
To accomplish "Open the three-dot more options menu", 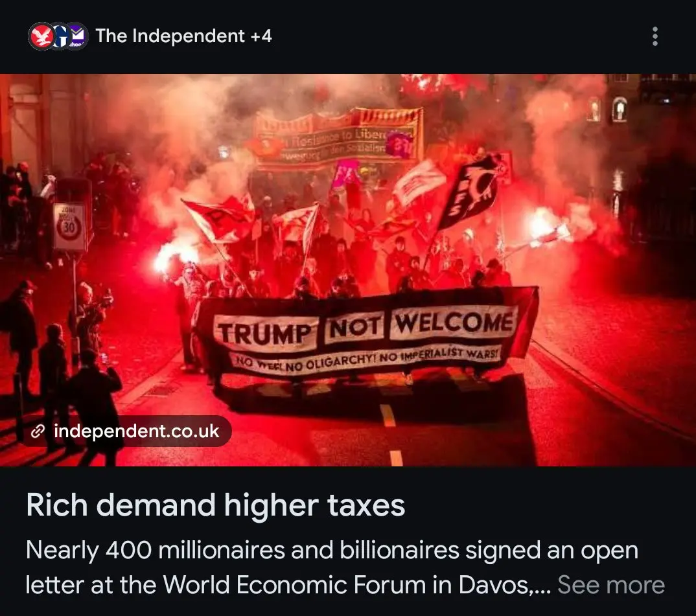I will tap(655, 36).
